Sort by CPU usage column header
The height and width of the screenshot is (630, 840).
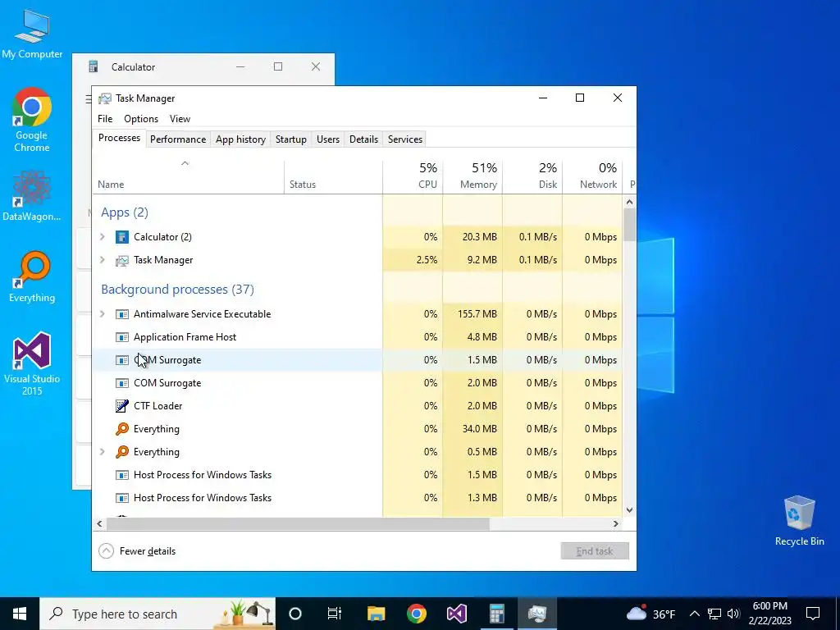[413, 177]
